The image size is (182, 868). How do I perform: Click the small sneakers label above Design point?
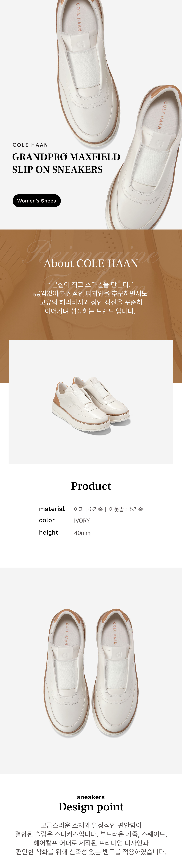(91, 797)
